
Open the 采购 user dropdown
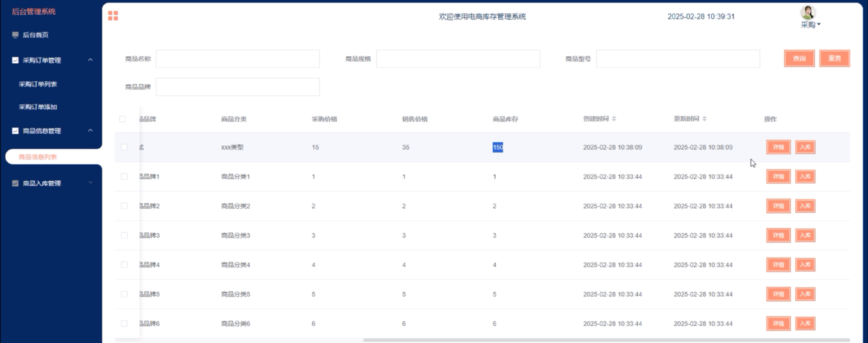[810, 25]
